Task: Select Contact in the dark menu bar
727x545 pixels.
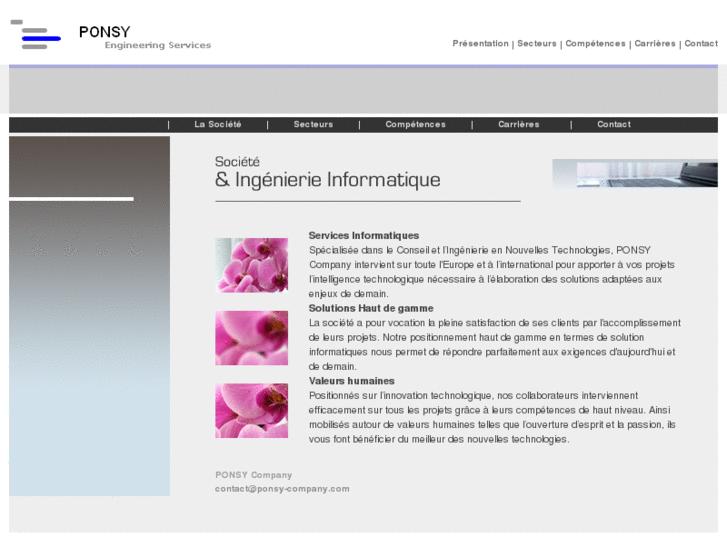Action: (x=614, y=124)
